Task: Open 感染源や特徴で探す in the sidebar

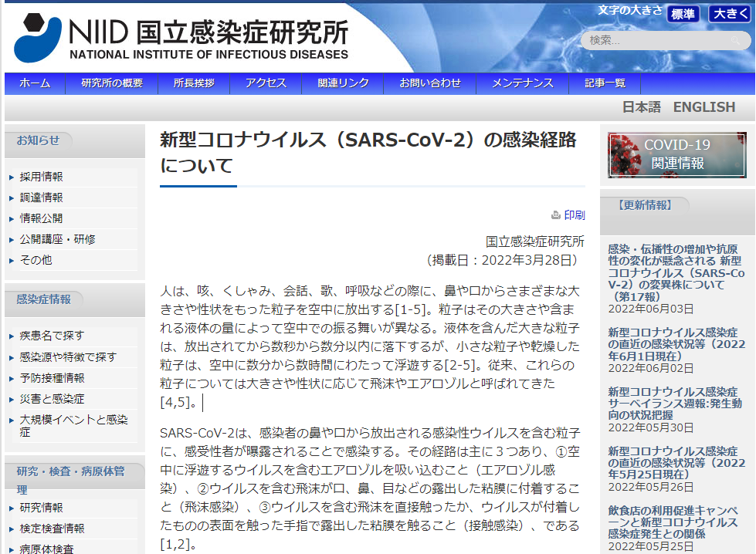Action: [x=68, y=357]
